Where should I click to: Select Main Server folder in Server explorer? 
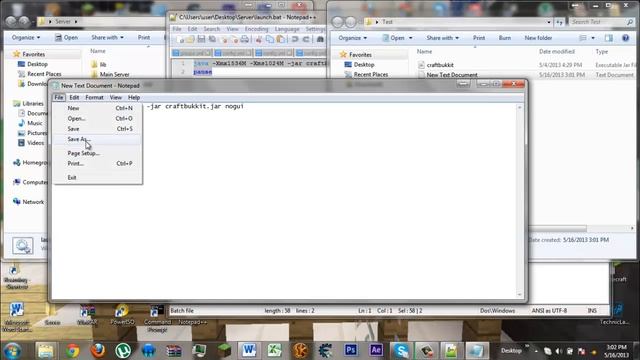click(x=114, y=74)
